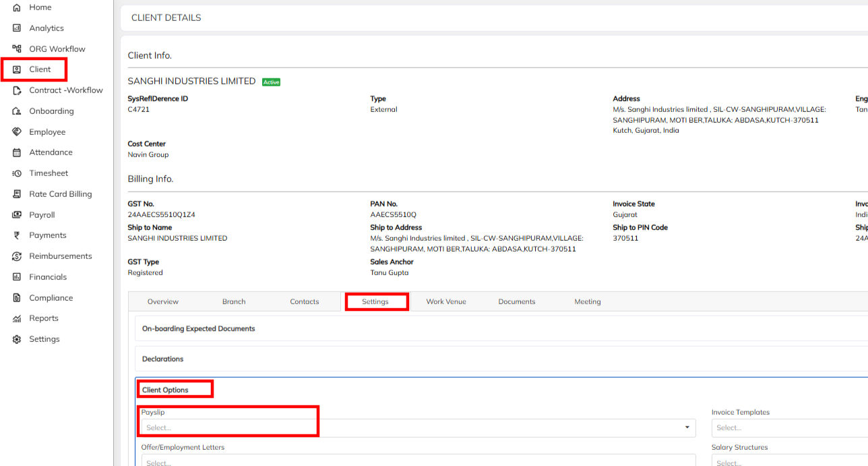Screen dimensions: 868x466
Task: Click the Ship to PIN Code 370511
Action: coord(625,238)
